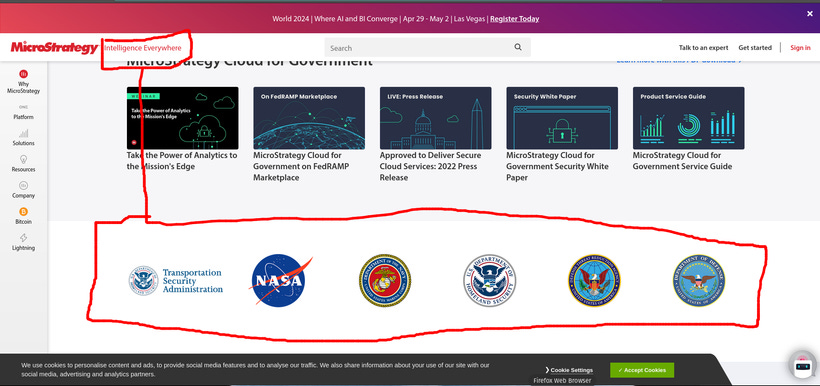Open Product Service Guide thumbnail
The height and width of the screenshot is (386, 820).
689,118
